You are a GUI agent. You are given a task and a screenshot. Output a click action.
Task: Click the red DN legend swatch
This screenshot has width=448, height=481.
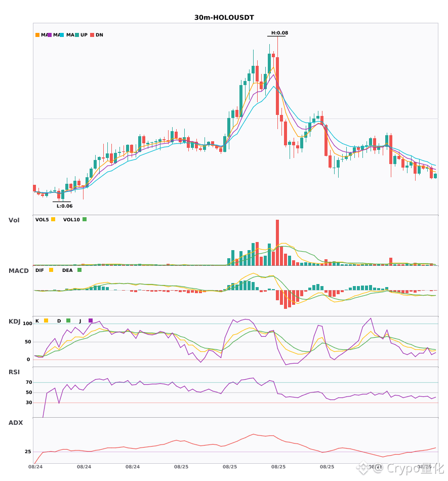point(92,35)
